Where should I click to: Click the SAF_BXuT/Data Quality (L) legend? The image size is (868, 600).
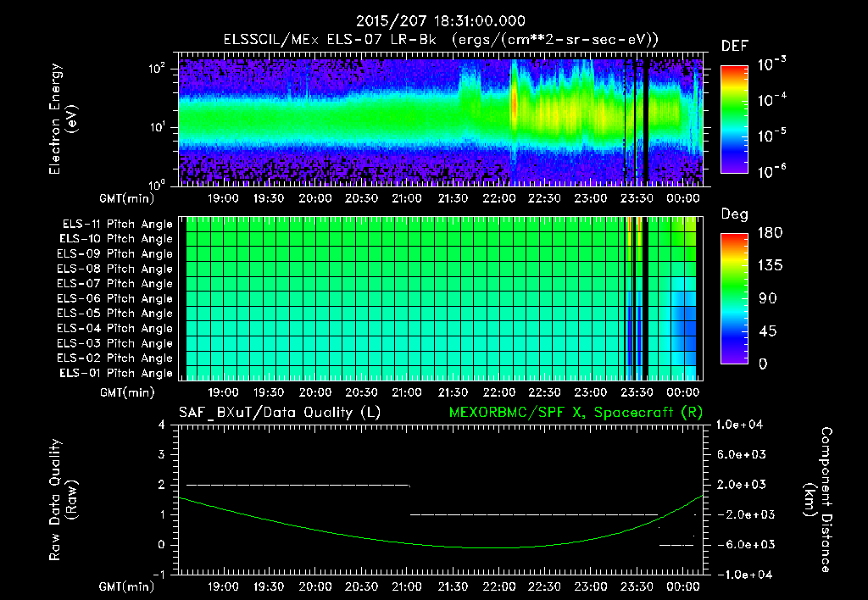[x=280, y=413]
